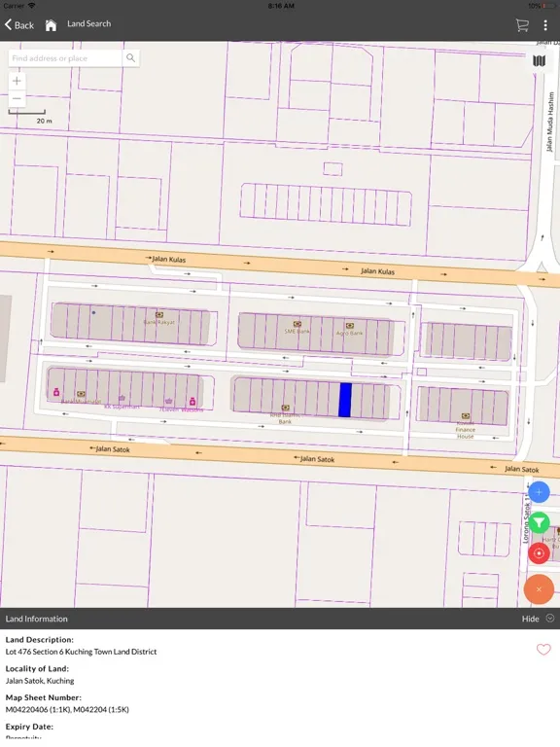Open the three-dot overflow menu
560x747 pixels.
click(545, 25)
